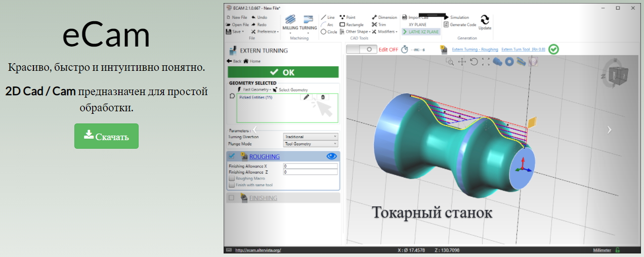Expand the TURNING operations menu
This screenshot has height=257, width=644.
[308, 24]
